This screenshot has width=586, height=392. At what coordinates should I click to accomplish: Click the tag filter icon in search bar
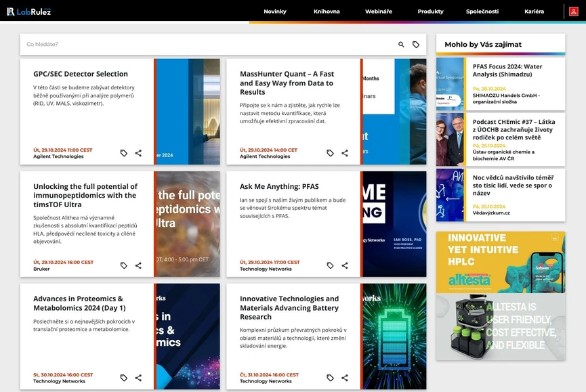point(415,45)
